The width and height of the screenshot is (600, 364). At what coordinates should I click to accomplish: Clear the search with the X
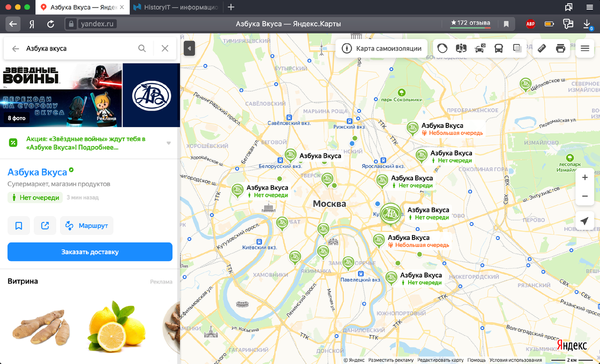[165, 48]
